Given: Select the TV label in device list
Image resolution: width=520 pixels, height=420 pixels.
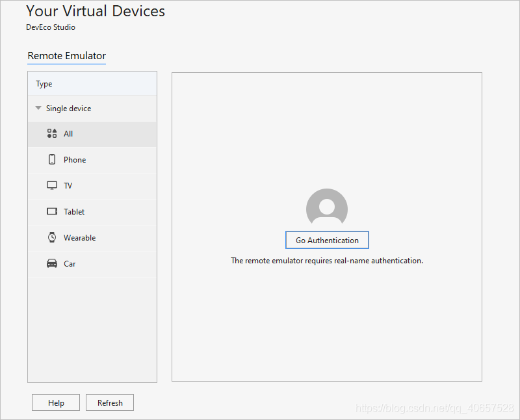Looking at the screenshot, I should click(68, 186).
